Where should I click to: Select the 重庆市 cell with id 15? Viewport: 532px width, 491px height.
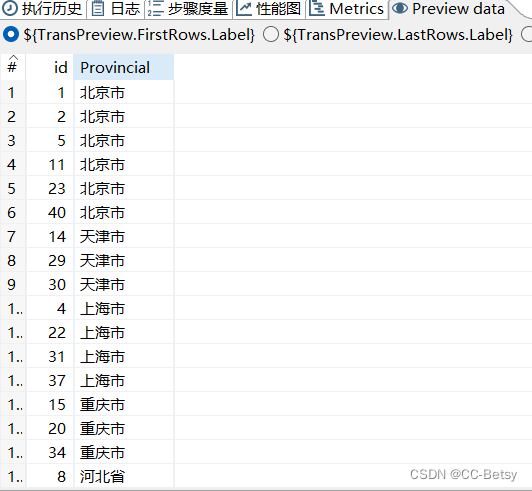[x=124, y=404]
